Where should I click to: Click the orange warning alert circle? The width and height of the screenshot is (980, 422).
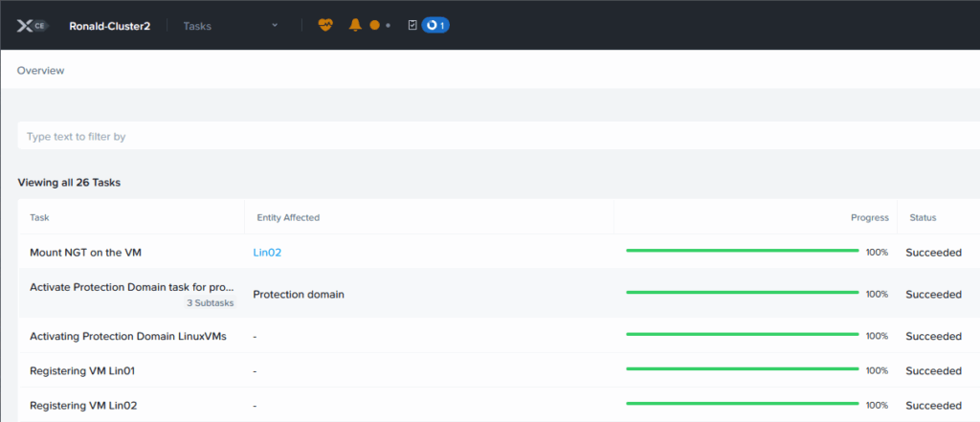click(374, 26)
